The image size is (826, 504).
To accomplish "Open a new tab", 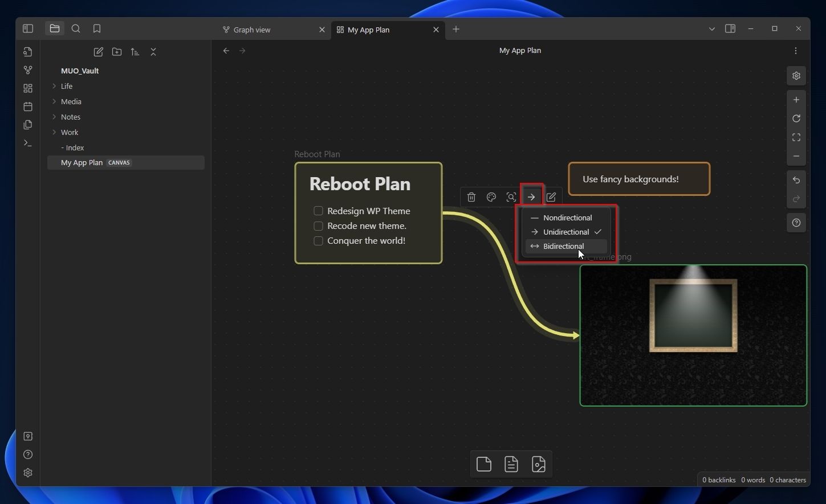I will click(x=456, y=29).
